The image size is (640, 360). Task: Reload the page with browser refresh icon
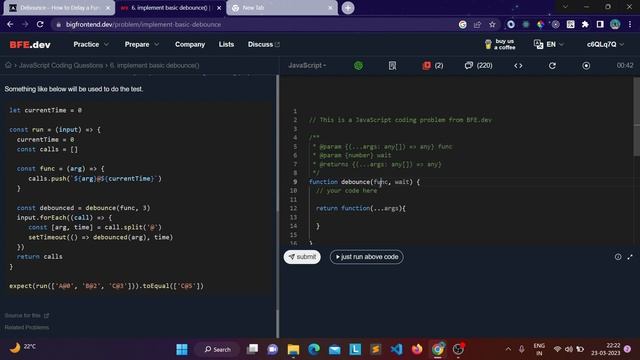[40, 24]
